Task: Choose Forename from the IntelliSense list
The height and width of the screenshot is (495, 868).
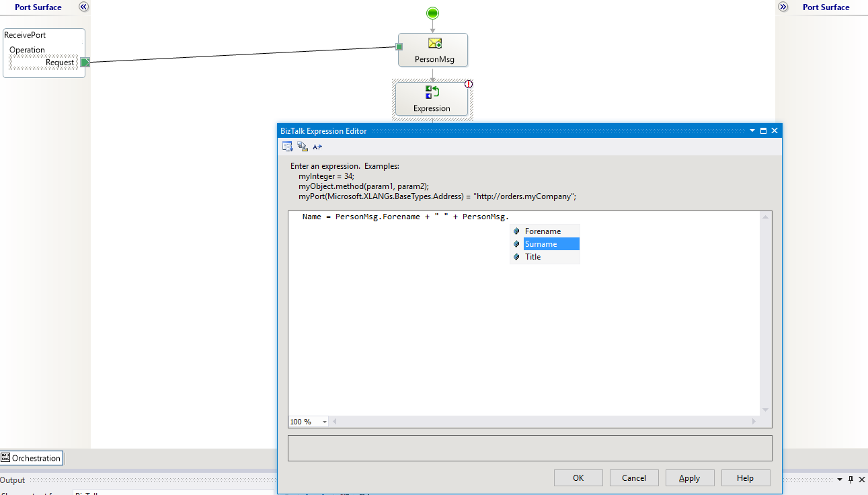Action: 545,231
